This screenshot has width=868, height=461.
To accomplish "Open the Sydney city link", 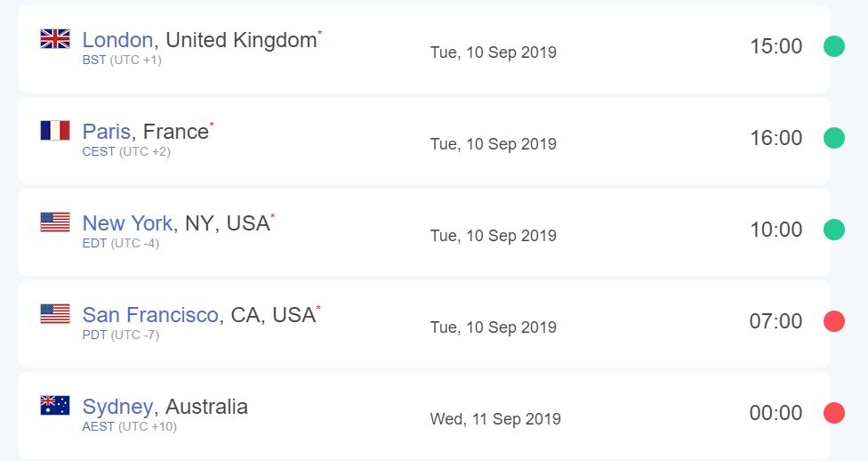I will [x=117, y=408].
